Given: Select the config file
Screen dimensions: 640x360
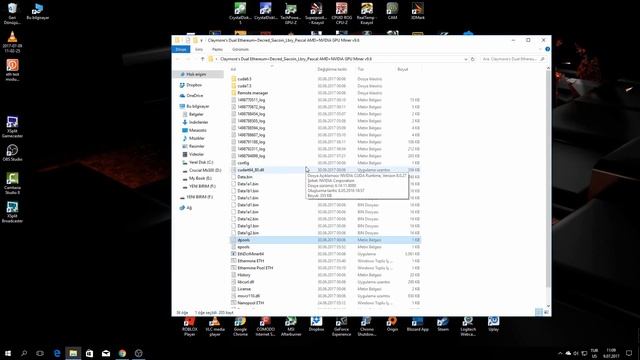Looking at the screenshot, I should point(243,163).
